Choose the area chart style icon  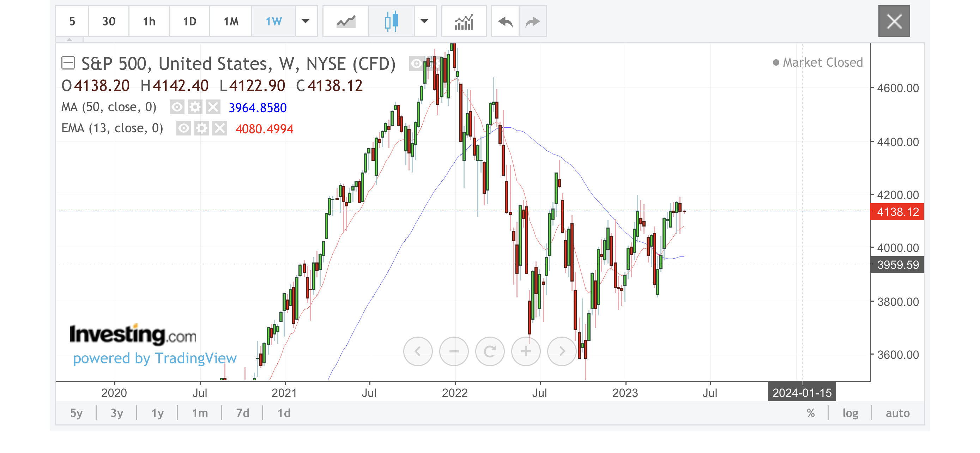346,21
